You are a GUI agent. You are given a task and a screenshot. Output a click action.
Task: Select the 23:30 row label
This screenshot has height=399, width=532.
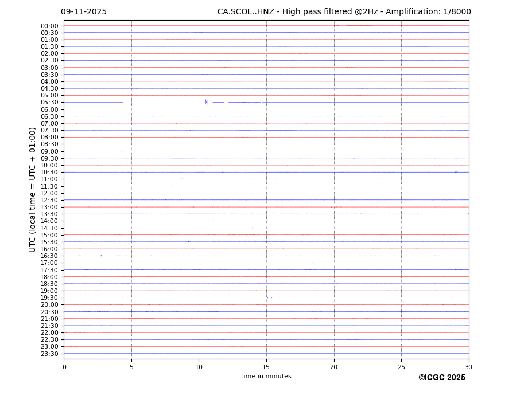click(x=49, y=354)
